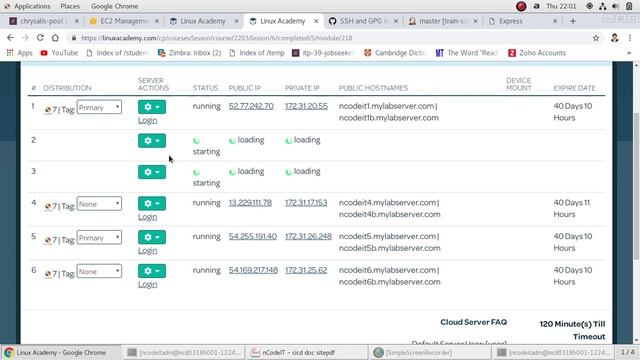Switch to the chrysalis-pool tab
The image size is (640, 360).
click(41, 21)
